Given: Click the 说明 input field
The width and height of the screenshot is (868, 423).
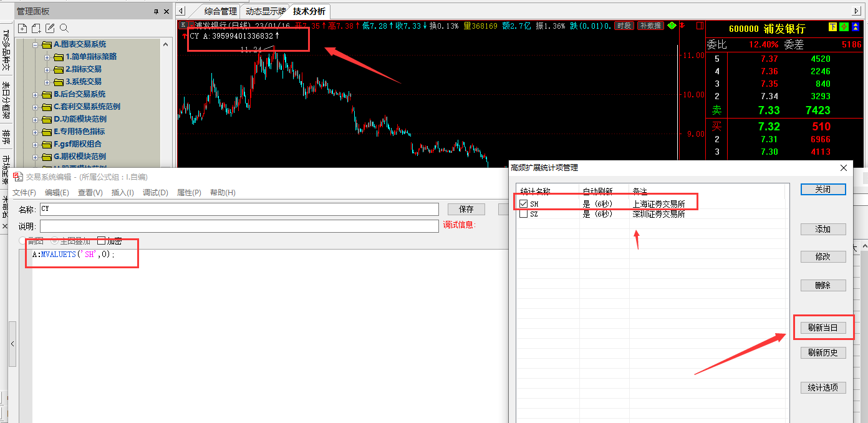Looking at the screenshot, I should (x=239, y=225).
